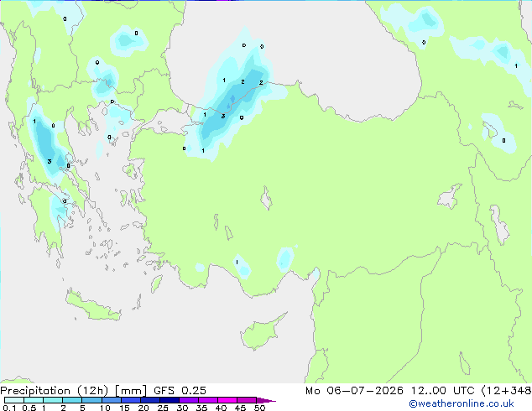This screenshot has width=532, height=411.
Task: Click the legend scale label '25'
Action: (x=163, y=408)
